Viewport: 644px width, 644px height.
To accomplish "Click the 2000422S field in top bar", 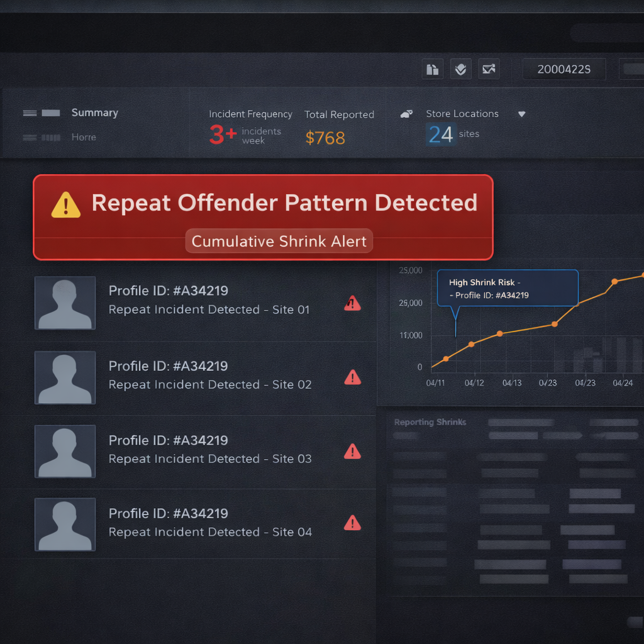I will pos(563,69).
